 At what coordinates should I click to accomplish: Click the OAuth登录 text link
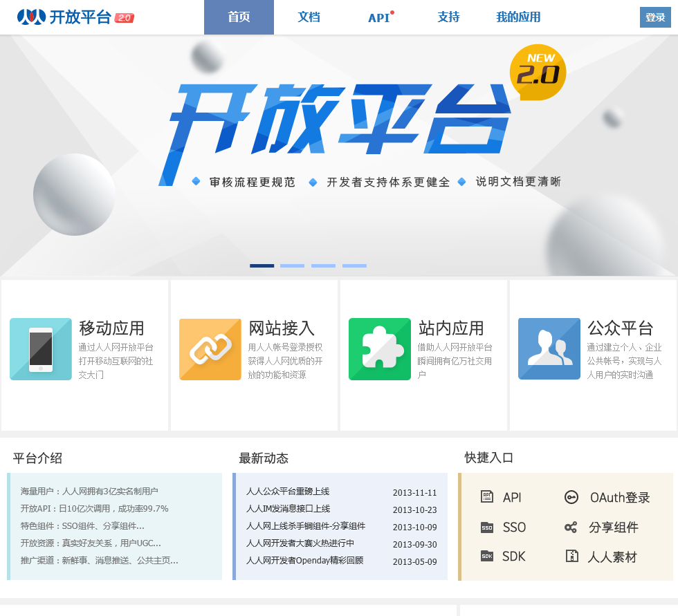pos(620,497)
